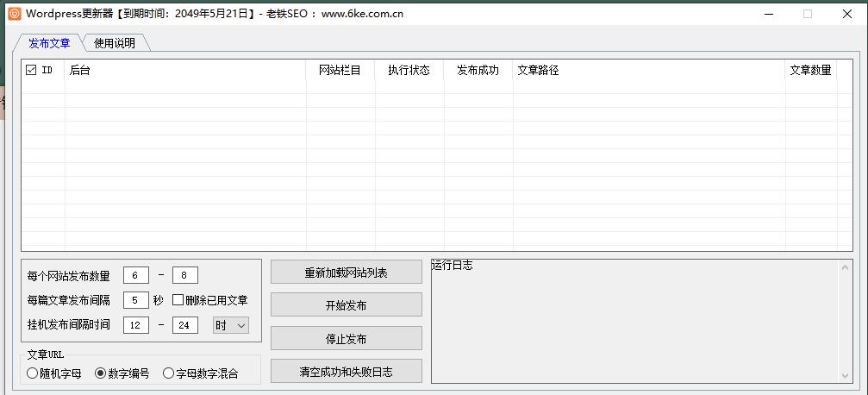This screenshot has width=868, height=395.
Task: Click the minimum 每个网站发布数量 field
Action: click(x=135, y=275)
